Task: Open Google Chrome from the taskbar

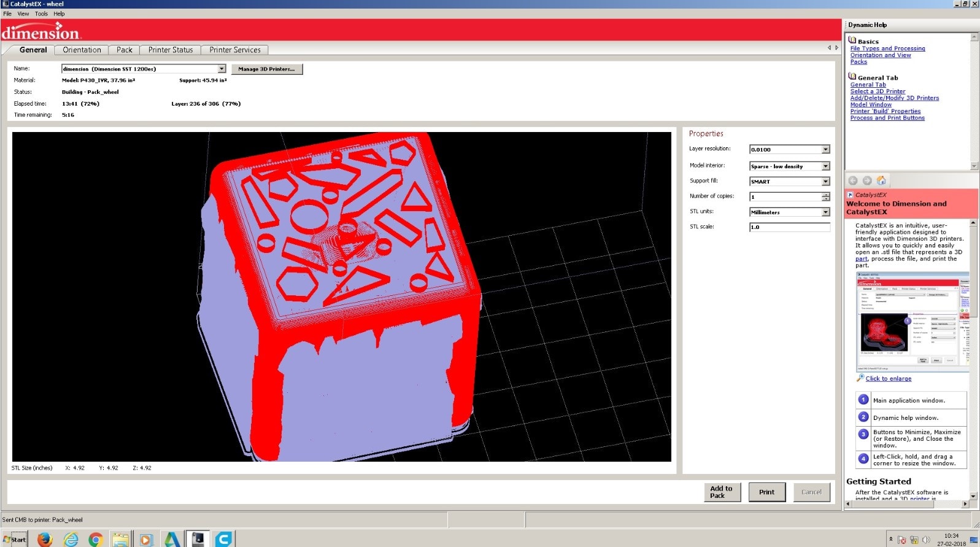Action: [x=96, y=540]
